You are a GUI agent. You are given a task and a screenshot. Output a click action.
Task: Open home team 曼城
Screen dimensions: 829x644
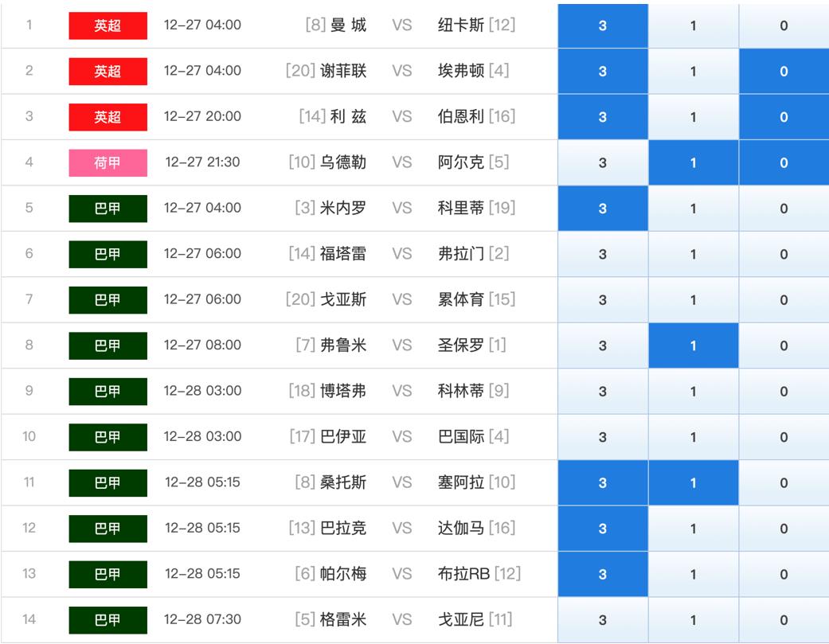click(348, 25)
